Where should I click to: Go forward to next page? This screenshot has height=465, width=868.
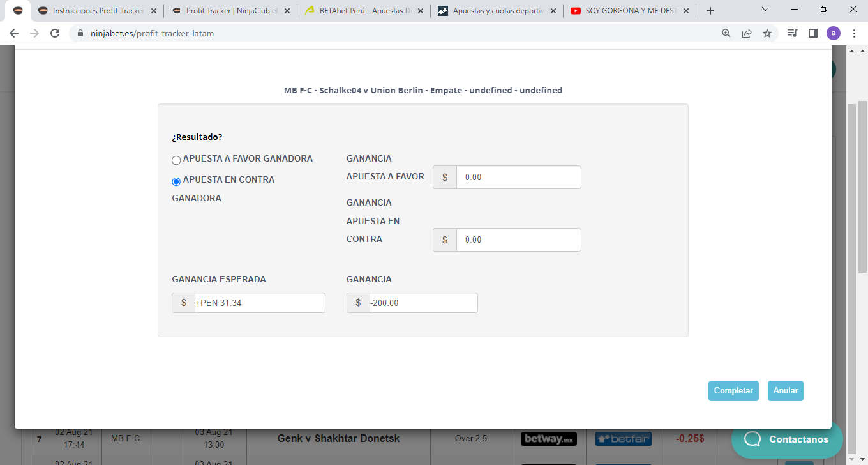point(34,33)
